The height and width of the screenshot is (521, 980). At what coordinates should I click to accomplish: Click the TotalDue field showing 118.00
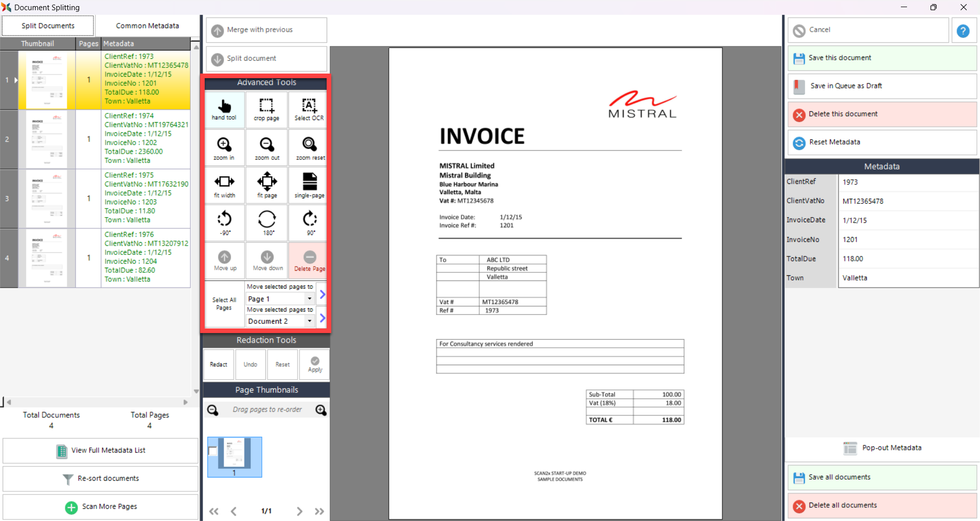(908, 259)
